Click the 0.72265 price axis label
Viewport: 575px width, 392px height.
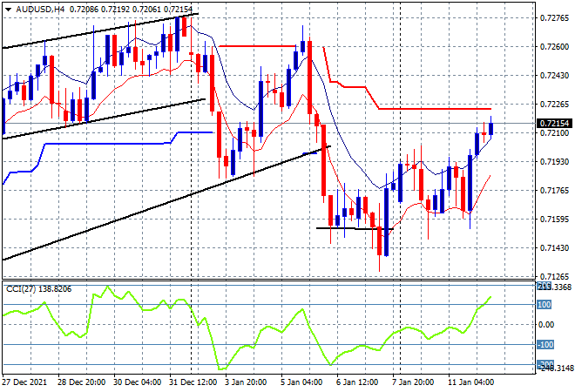pos(554,105)
